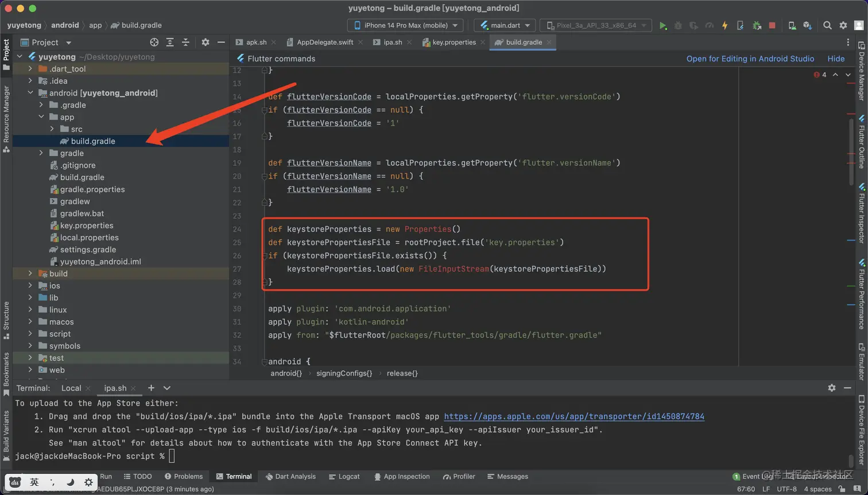This screenshot has width=868, height=495.
Task: Switch to ipa.sh editor tab
Action: pos(393,42)
